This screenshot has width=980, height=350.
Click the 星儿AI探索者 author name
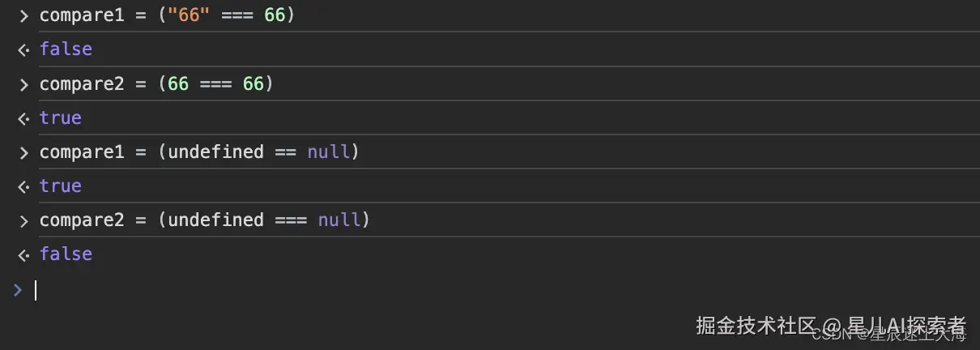coord(907,326)
